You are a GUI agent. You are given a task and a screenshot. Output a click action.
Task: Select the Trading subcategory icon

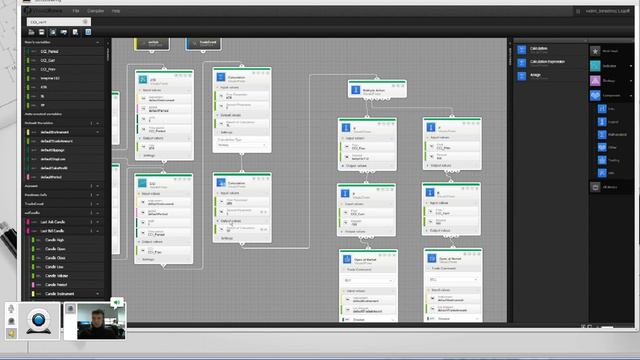tap(602, 160)
